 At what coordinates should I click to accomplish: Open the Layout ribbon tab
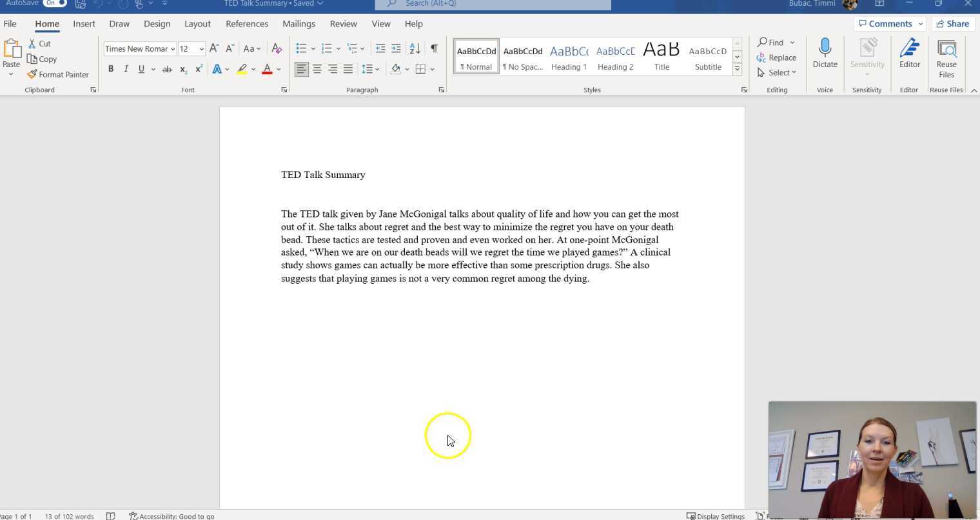pyautogui.click(x=197, y=24)
